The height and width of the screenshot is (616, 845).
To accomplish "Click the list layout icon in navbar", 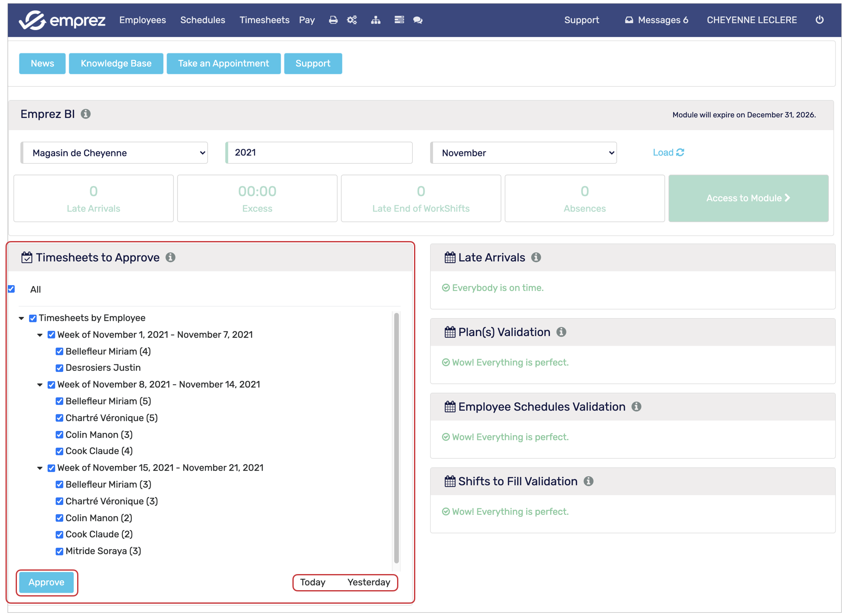I will [x=399, y=20].
